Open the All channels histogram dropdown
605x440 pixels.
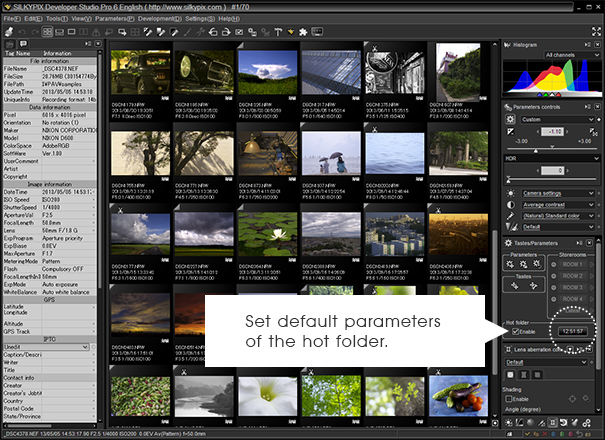tap(572, 55)
